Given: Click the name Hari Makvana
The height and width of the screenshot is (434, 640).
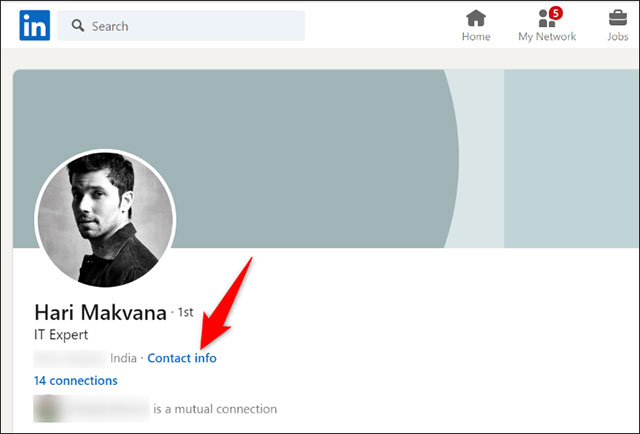Looking at the screenshot, I should click(x=100, y=312).
